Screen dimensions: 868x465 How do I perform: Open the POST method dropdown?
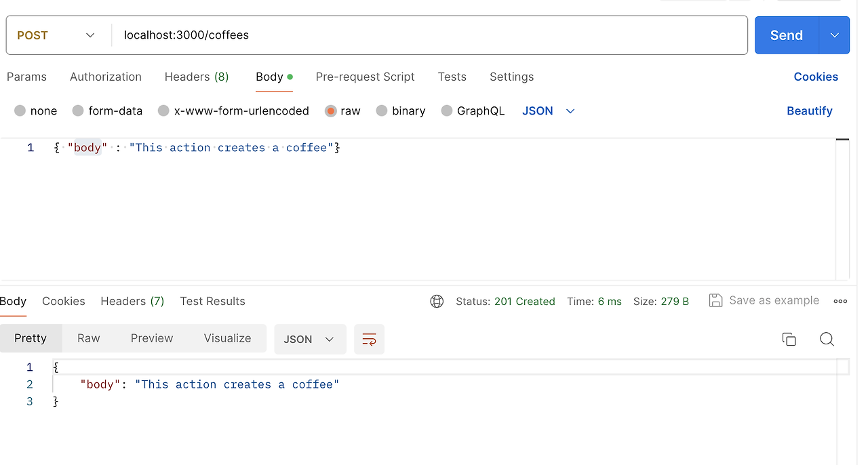pyautogui.click(x=57, y=35)
